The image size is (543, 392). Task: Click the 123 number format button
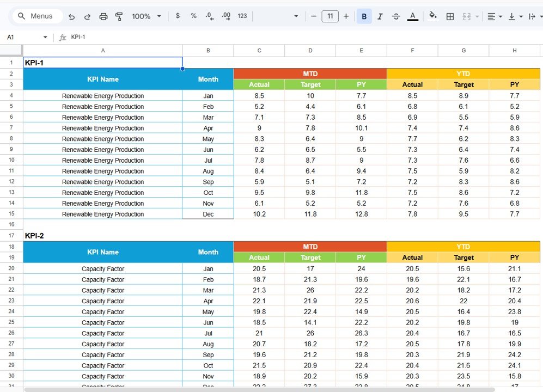[x=242, y=16]
